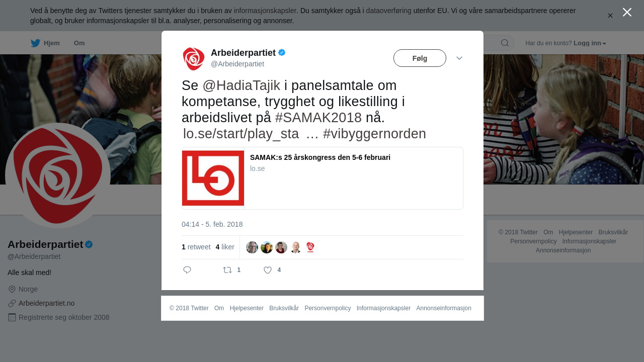Open the red rose liker avatar
Viewport: 644px width, 362px height.
[x=310, y=247]
